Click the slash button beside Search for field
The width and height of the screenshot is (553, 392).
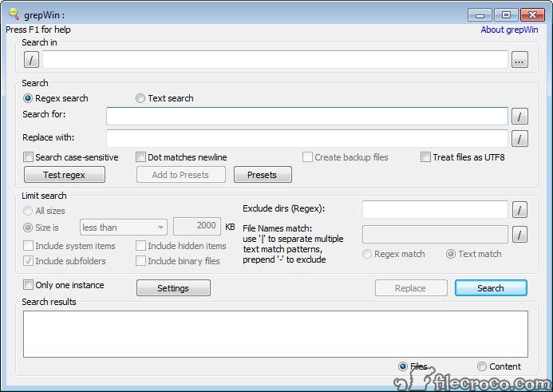(519, 116)
